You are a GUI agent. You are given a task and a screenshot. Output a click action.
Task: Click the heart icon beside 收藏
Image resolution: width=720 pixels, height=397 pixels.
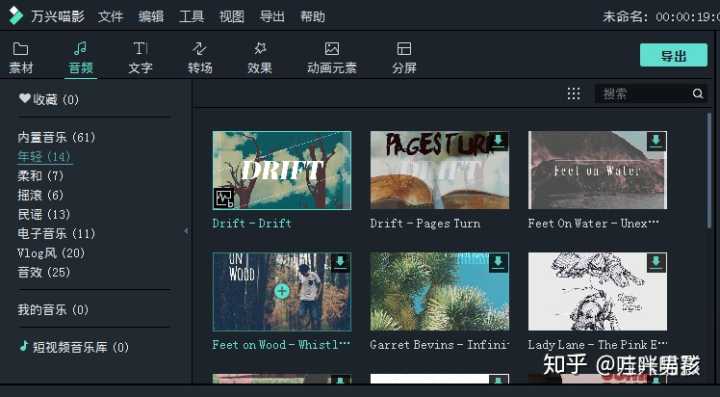24,98
